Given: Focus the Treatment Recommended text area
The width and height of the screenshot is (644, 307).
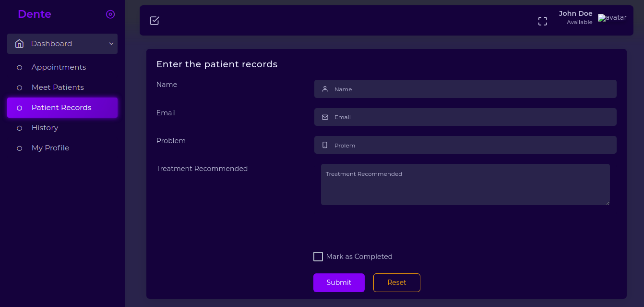Looking at the screenshot, I should [465, 184].
